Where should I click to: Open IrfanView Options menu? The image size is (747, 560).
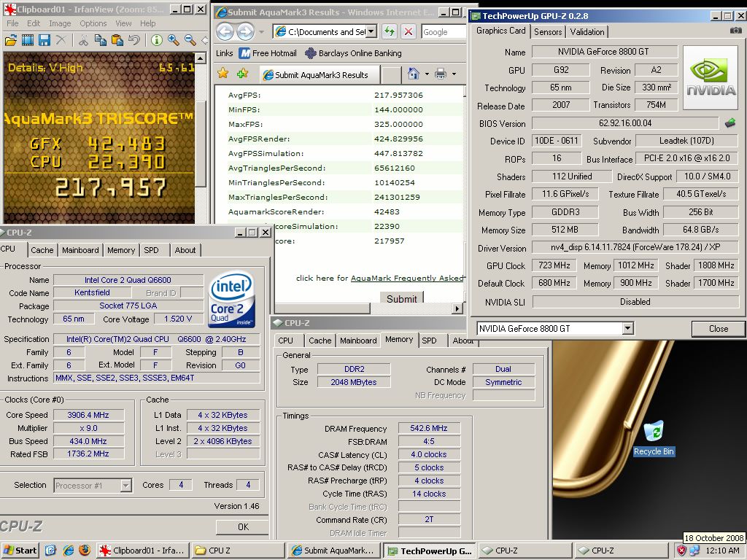coord(93,23)
